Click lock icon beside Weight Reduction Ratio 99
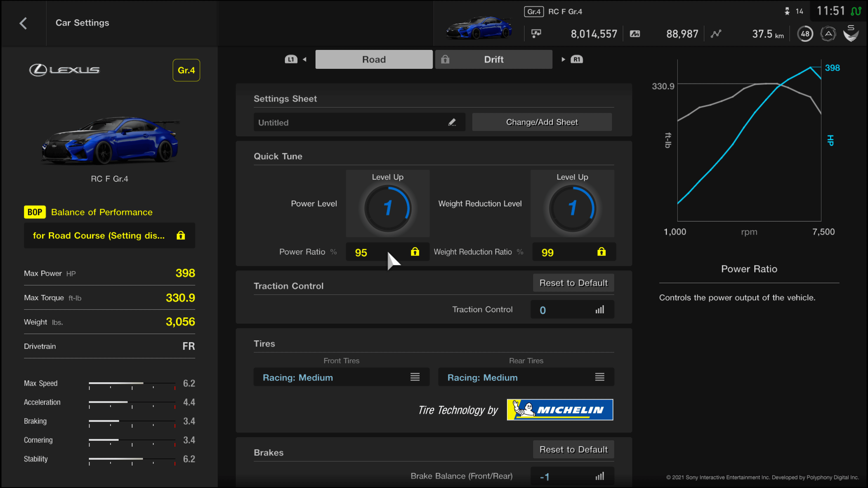 (x=601, y=252)
